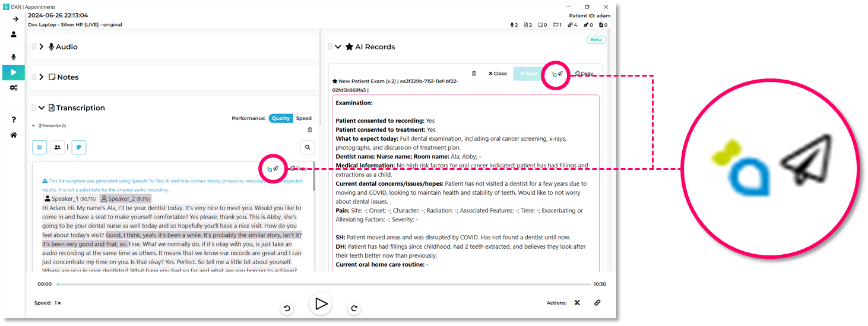Collapse the AI Records panel
Screen dimensions: 868x326
tap(338, 47)
